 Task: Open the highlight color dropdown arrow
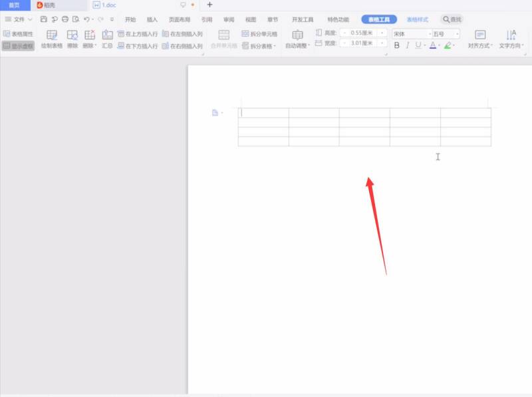coord(454,45)
